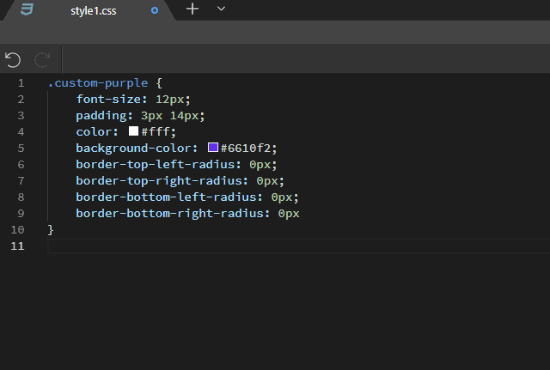Add a new tab with plus icon
This screenshot has height=370, width=550.
[192, 9]
